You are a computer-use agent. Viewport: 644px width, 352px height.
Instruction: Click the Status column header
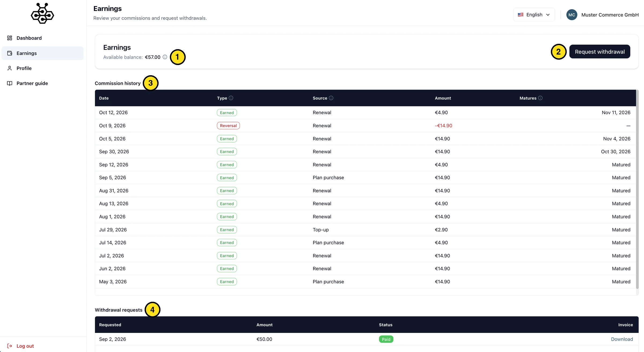click(386, 325)
